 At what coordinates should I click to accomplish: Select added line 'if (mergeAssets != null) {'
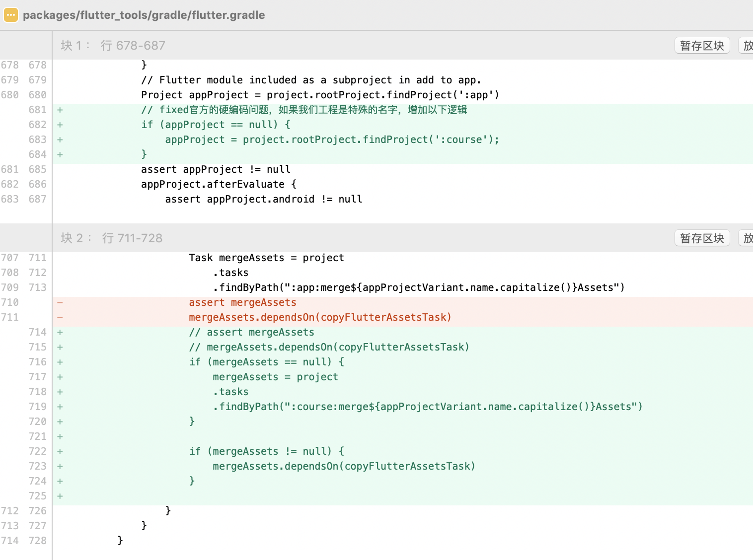click(x=266, y=451)
